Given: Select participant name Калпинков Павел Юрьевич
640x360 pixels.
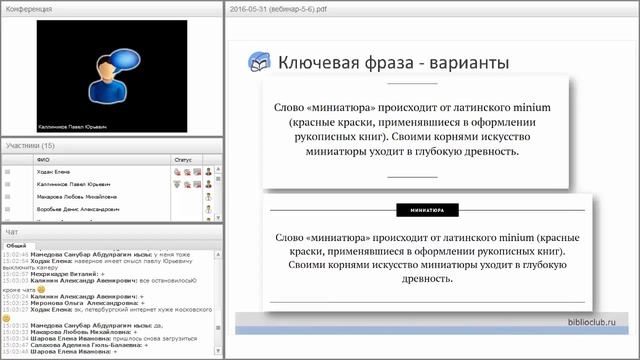Looking at the screenshot, I should click(73, 184).
